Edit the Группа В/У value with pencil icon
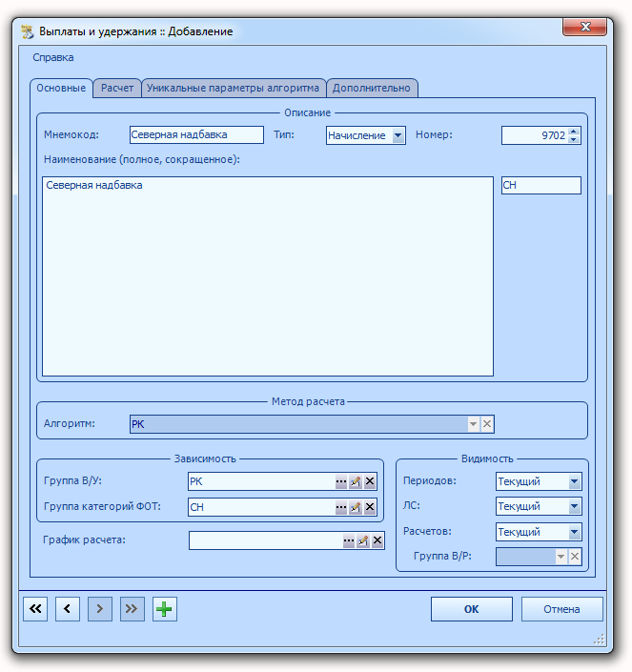The width and height of the screenshot is (632, 672). [x=356, y=481]
